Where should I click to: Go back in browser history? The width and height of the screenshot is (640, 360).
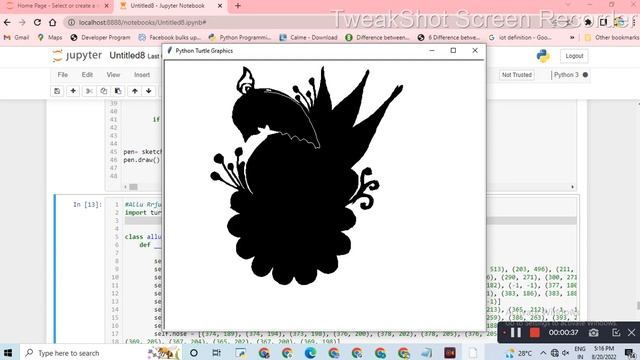coord(7,22)
